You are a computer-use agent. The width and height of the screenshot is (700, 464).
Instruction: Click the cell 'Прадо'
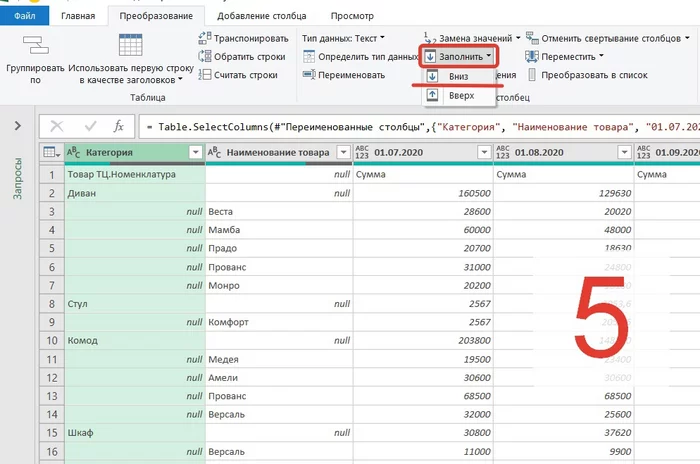pos(279,248)
